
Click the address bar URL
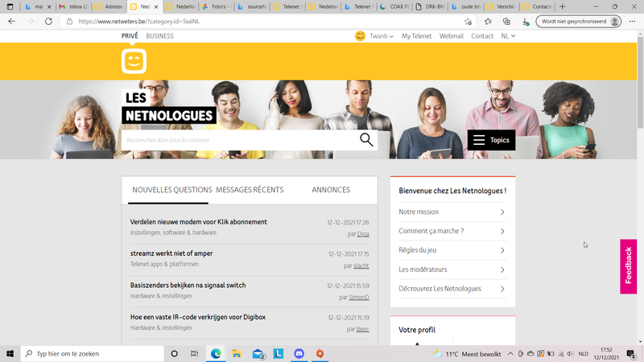139,22
